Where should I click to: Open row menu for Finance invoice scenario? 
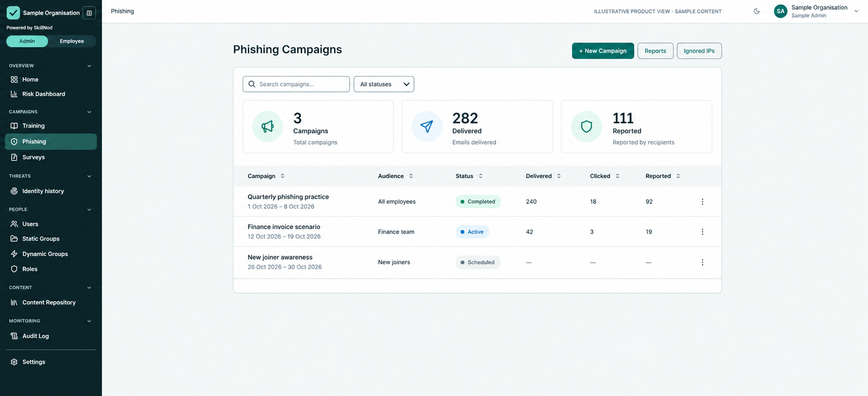pos(702,232)
